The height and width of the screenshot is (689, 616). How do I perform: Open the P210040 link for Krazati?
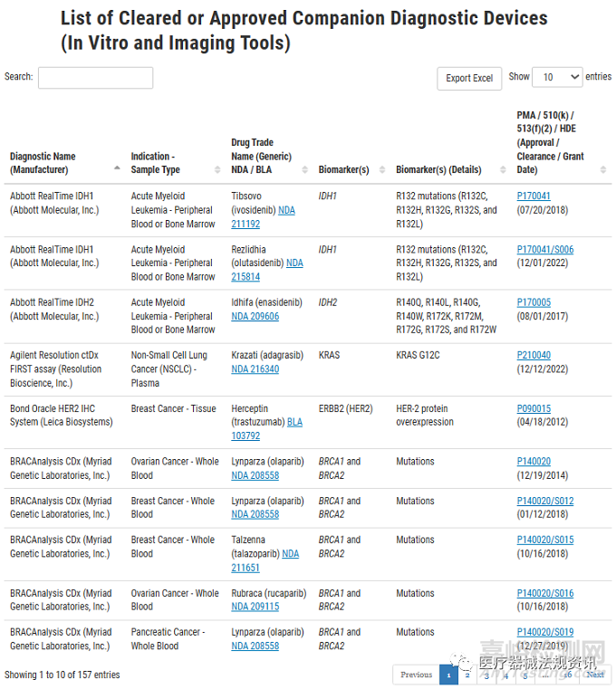click(x=534, y=356)
